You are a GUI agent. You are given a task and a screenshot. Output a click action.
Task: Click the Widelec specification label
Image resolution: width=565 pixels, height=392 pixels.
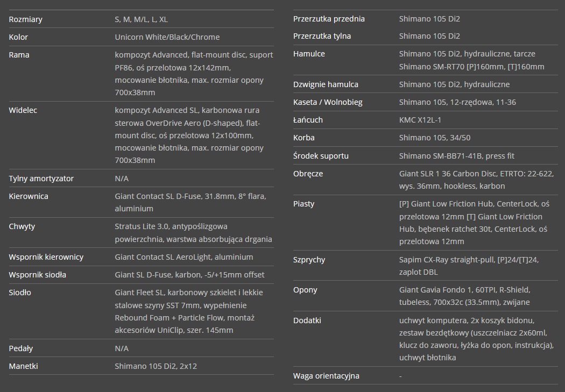(23, 110)
